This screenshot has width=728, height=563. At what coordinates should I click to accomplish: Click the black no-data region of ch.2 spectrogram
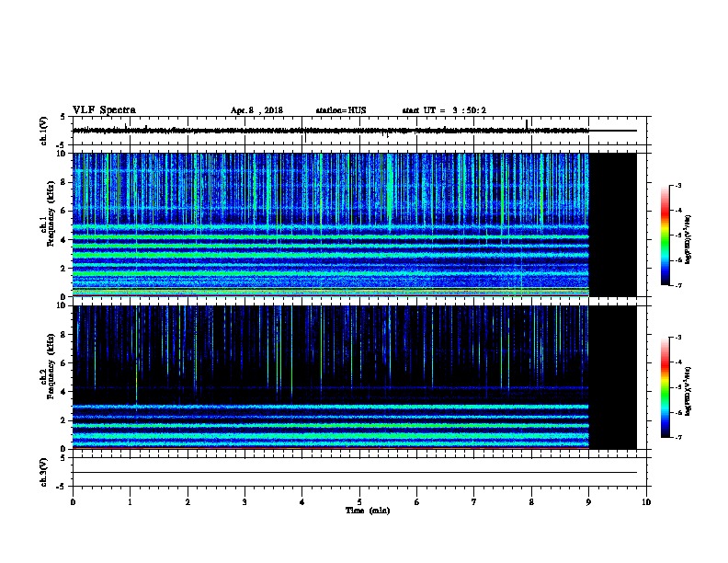(613, 377)
